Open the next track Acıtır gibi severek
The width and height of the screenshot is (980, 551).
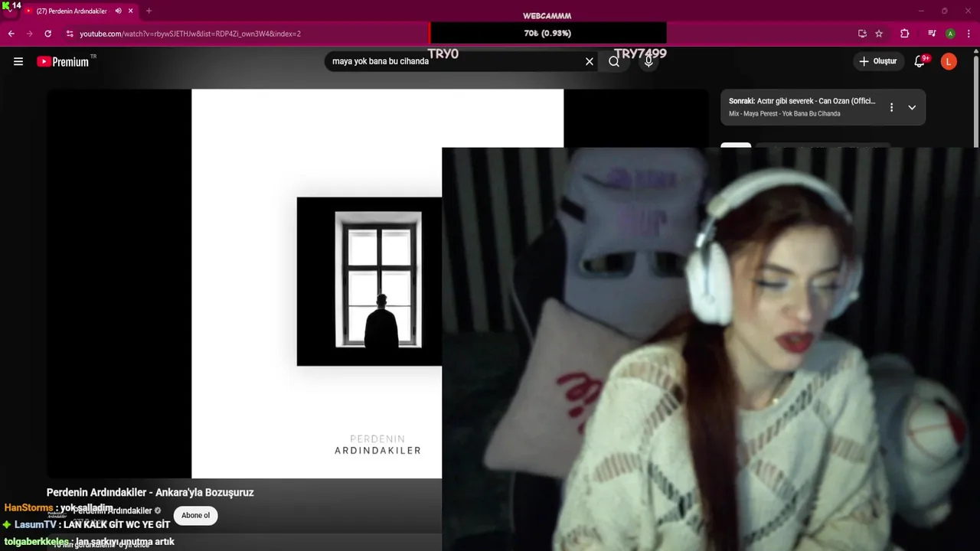pyautogui.click(x=802, y=101)
